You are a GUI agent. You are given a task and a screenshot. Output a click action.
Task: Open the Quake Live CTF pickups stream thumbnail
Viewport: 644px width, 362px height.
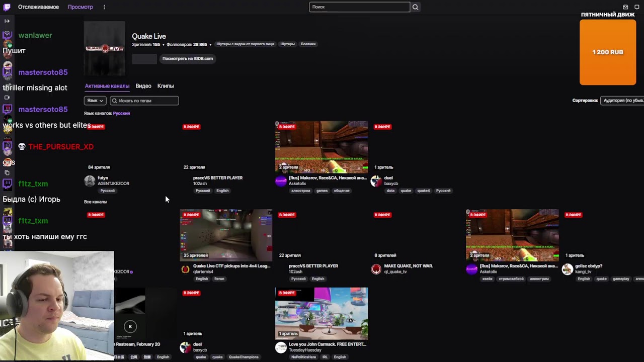click(x=226, y=235)
